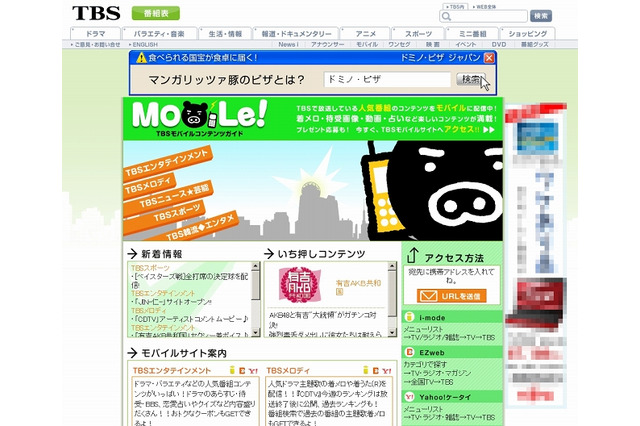
Task: Click the 検索 button in the Domino's ad
Action: point(471,79)
